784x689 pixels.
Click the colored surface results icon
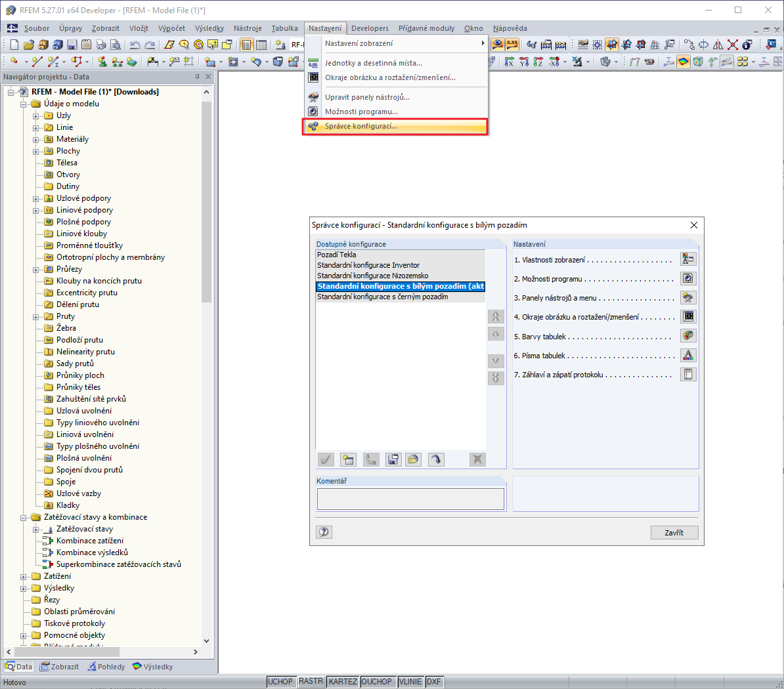(x=683, y=62)
